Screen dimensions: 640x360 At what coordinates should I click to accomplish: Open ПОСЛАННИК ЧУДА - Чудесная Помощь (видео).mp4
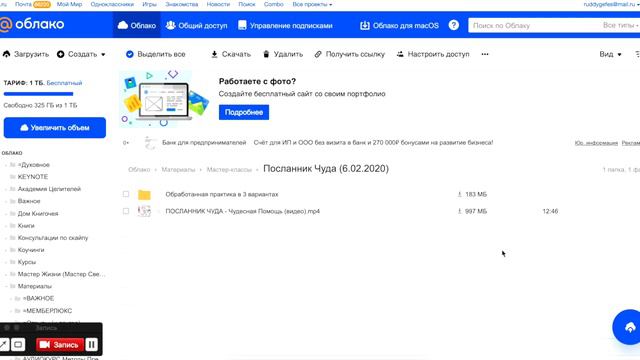(x=242, y=211)
